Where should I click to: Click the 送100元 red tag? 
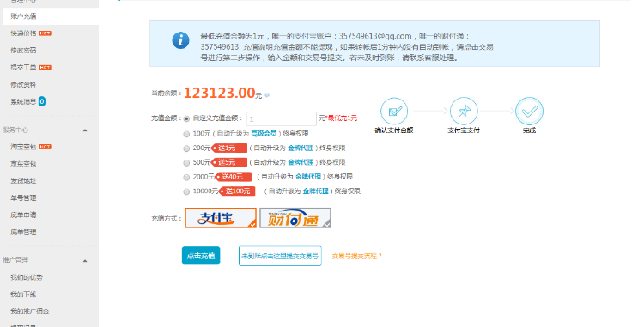[x=237, y=191]
